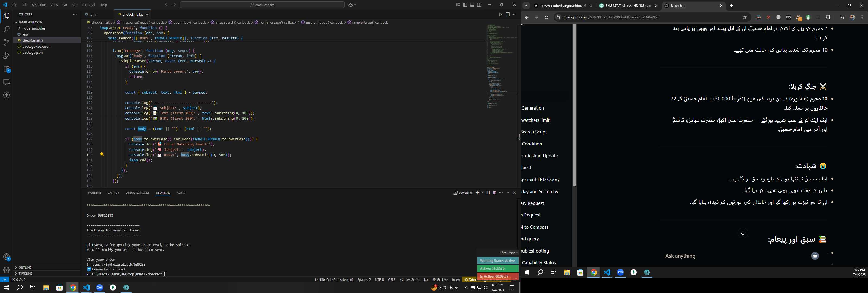The image size is (868, 293).
Task: Show hidden system tray icons chevron
Action: point(466,288)
